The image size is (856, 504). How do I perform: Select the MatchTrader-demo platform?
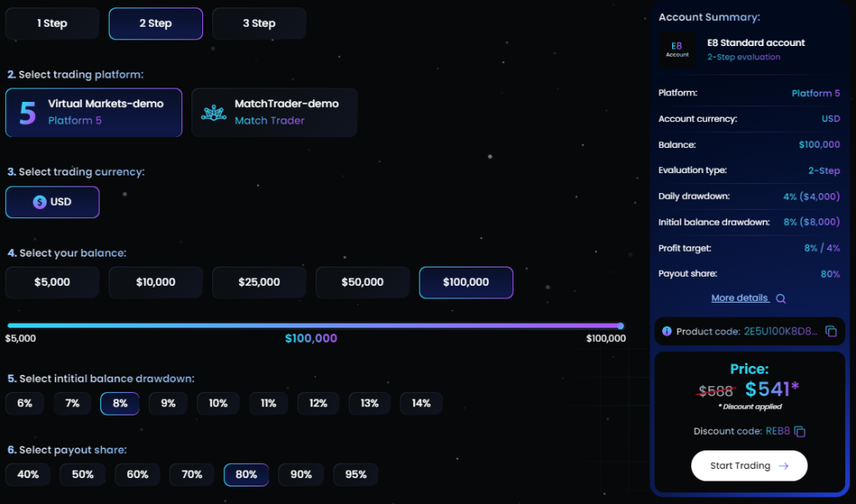pos(274,113)
